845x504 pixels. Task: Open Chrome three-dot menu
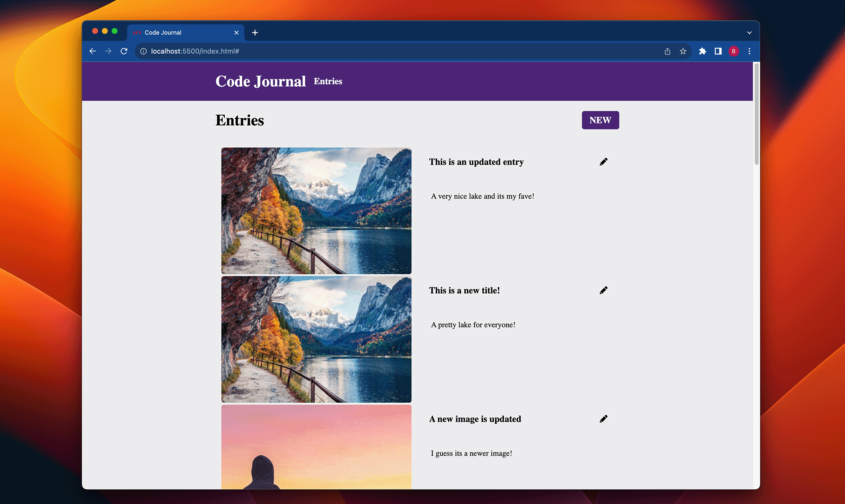click(749, 51)
